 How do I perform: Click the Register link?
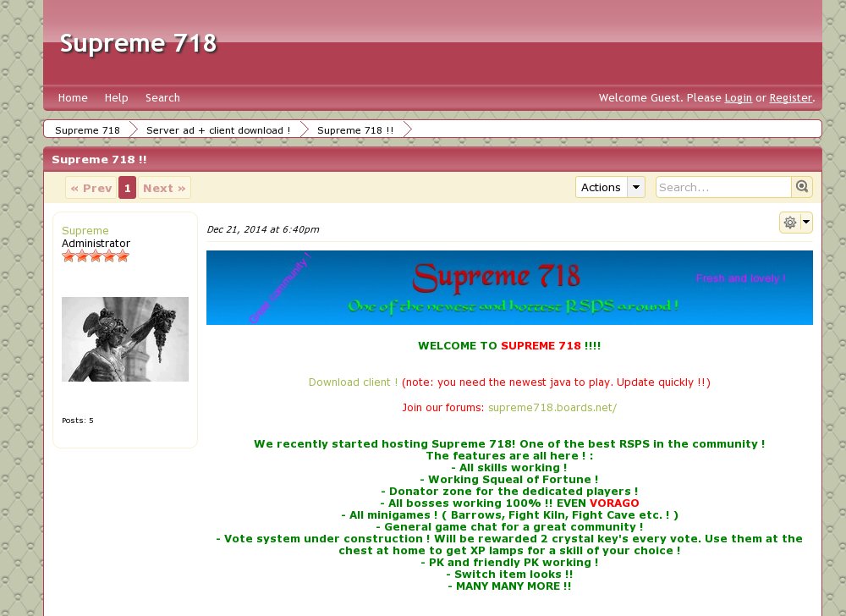click(791, 97)
